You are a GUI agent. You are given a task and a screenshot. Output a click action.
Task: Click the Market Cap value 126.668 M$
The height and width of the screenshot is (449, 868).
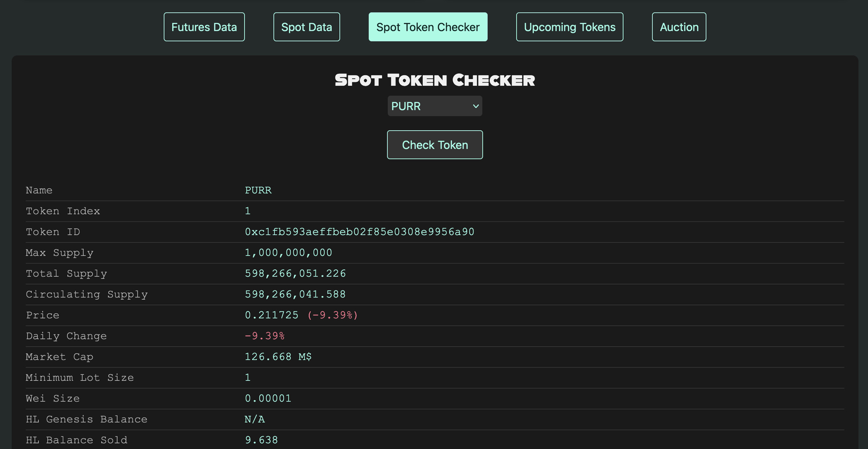[278, 357]
